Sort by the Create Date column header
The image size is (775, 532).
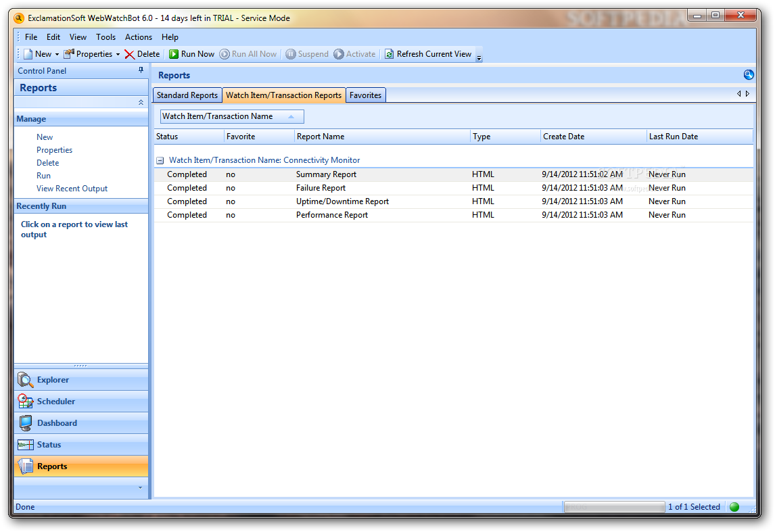click(x=594, y=137)
